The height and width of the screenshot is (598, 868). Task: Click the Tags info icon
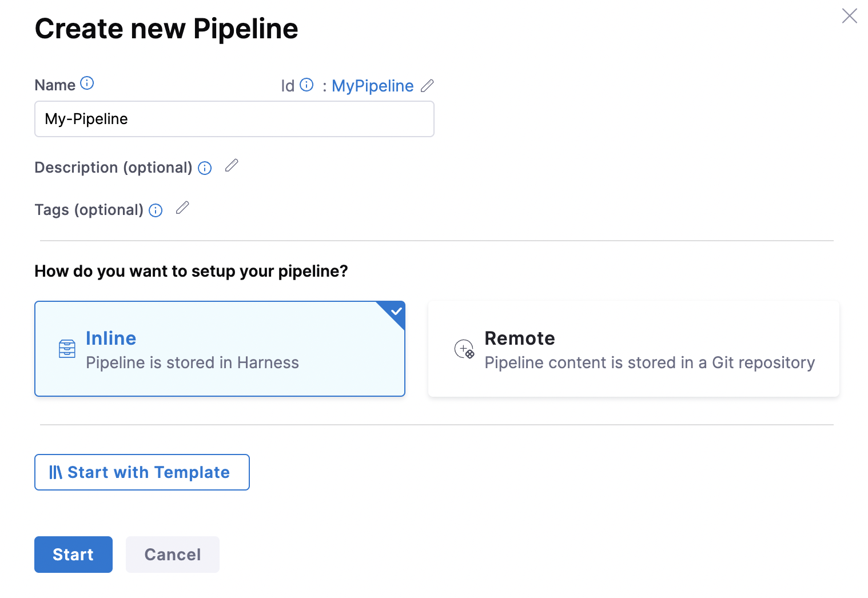[x=156, y=210]
